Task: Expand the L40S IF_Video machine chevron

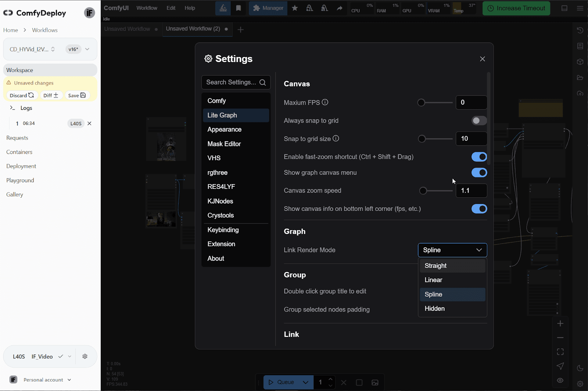Action: [69, 356]
